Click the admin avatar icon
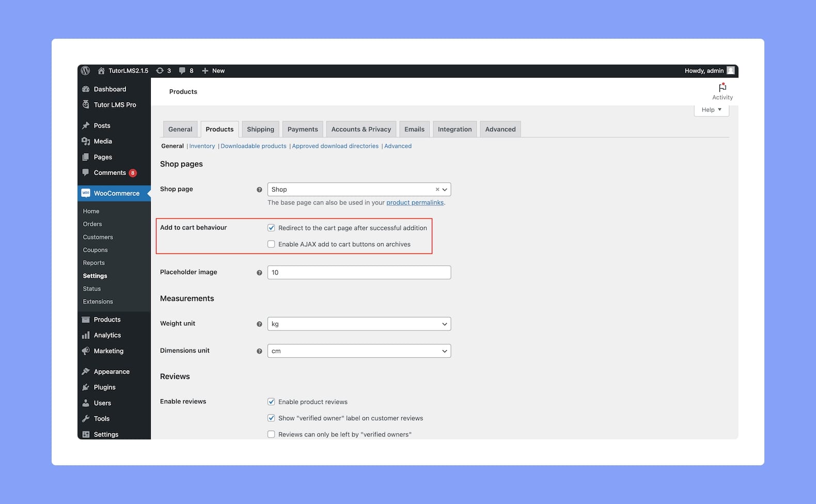This screenshot has height=504, width=816. click(730, 71)
